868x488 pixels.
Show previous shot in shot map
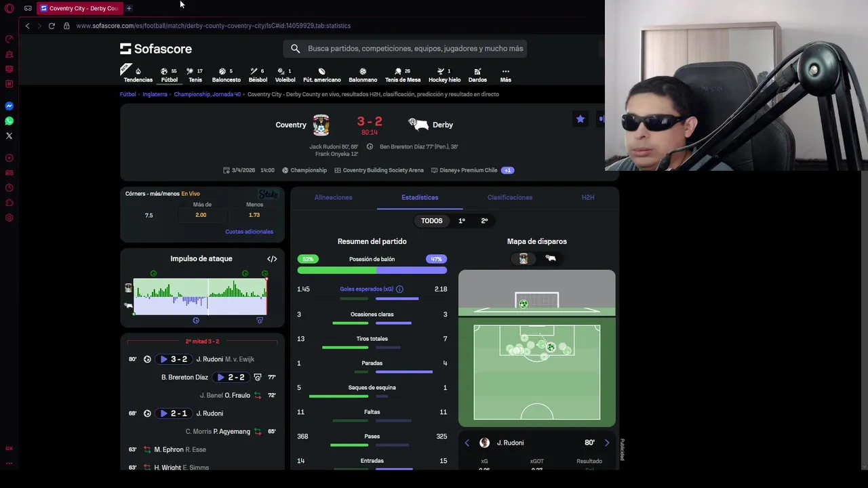click(x=467, y=443)
